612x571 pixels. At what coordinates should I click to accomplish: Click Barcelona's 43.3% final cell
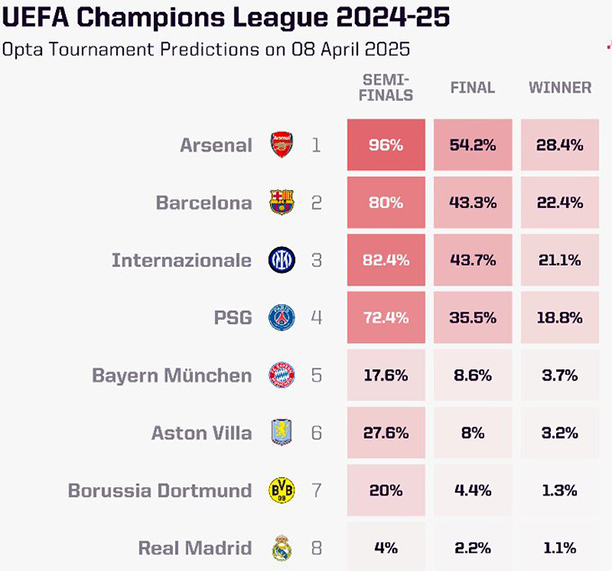[x=473, y=203]
